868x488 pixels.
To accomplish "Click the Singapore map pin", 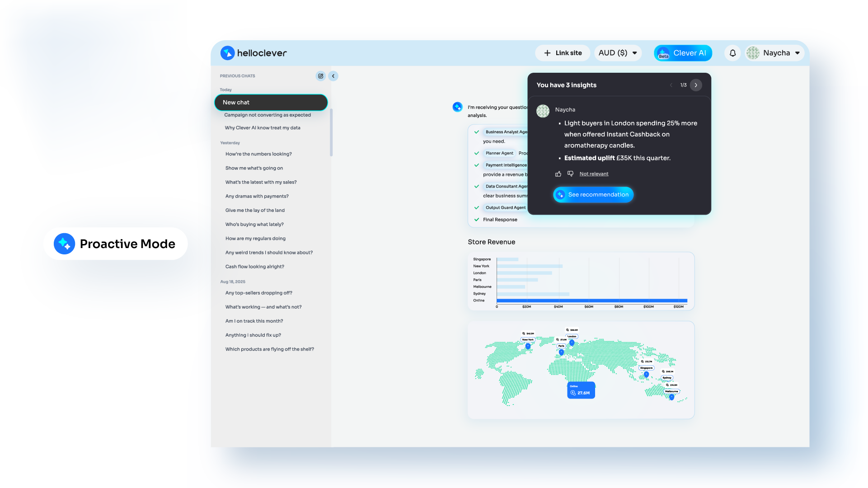I will point(646,375).
